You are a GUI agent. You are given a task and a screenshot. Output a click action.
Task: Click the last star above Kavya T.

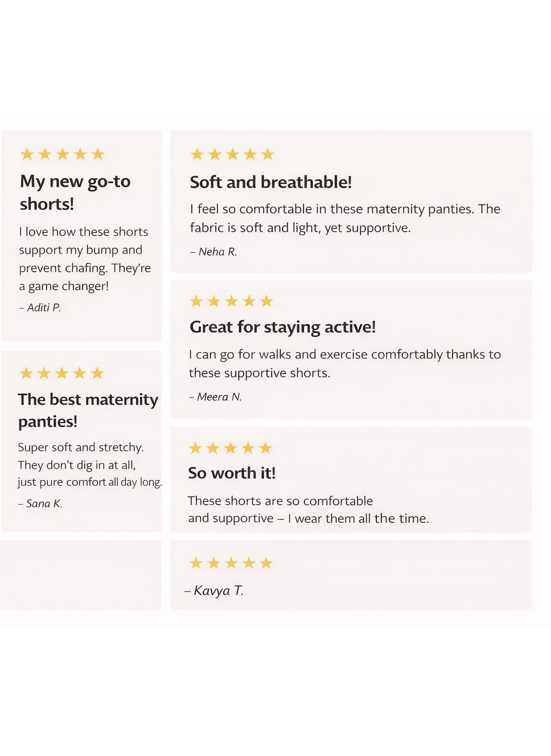click(x=266, y=563)
